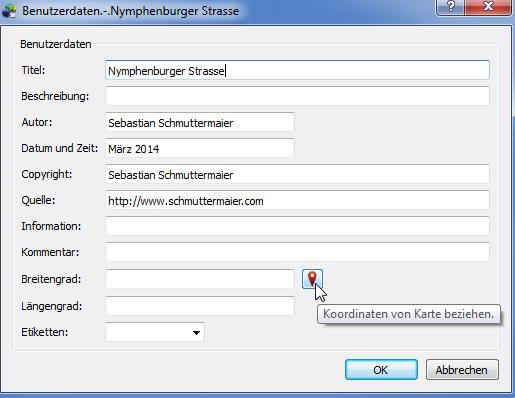Click the Längengrad input field
The height and width of the screenshot is (398, 515).
[x=200, y=306]
